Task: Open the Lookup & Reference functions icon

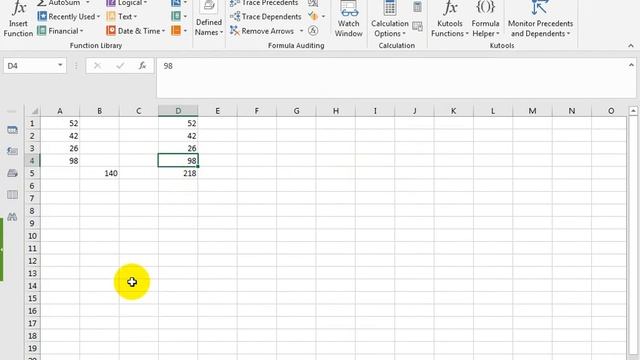Action: (x=179, y=3)
